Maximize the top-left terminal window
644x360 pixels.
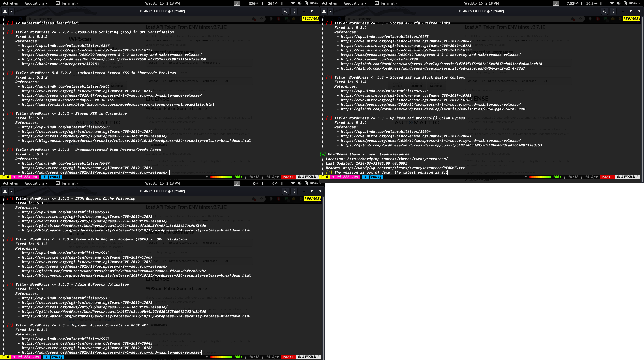pos(312,11)
